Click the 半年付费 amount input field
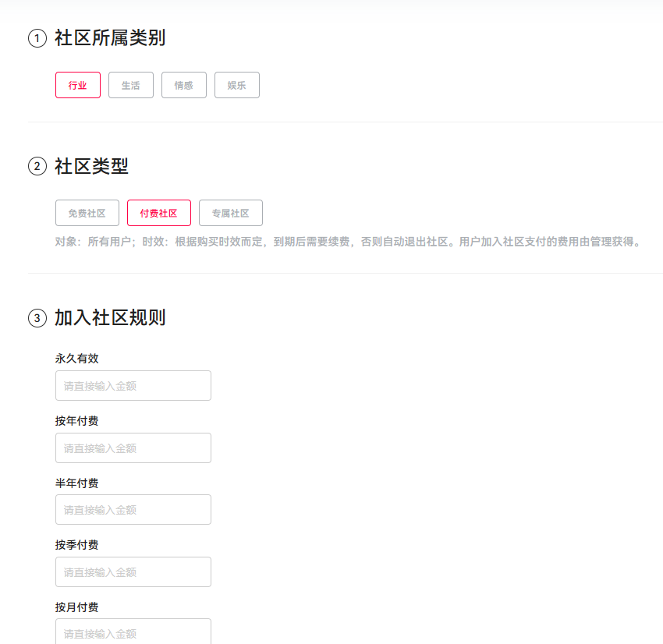The height and width of the screenshot is (644, 663). click(x=133, y=509)
